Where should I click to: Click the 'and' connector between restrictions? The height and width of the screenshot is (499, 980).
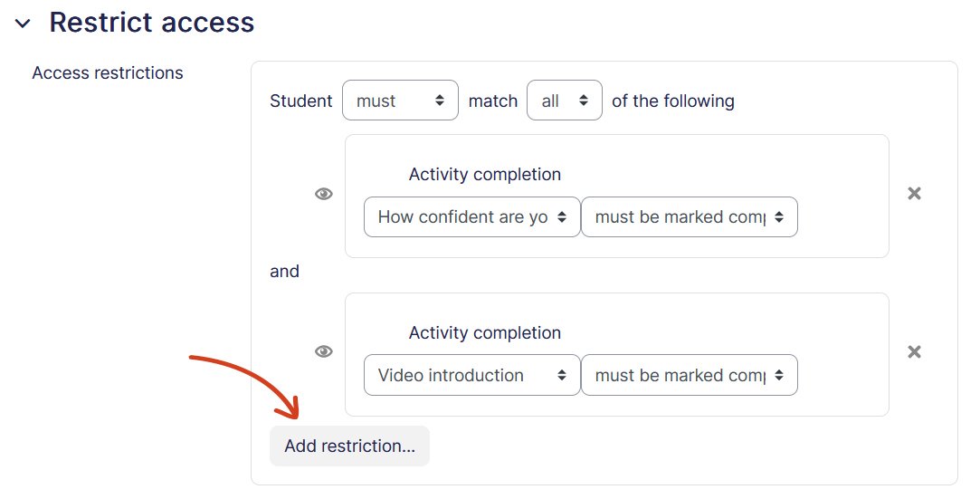coord(284,272)
